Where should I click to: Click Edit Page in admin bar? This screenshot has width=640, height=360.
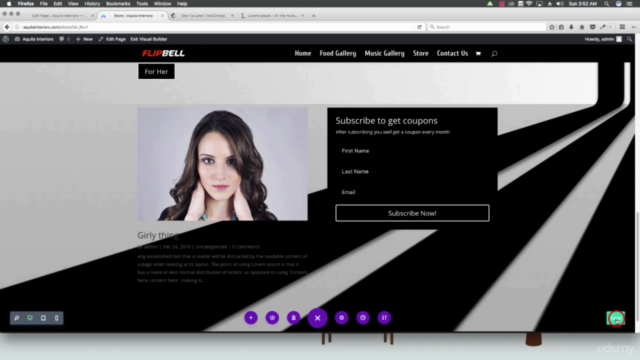(x=112, y=39)
